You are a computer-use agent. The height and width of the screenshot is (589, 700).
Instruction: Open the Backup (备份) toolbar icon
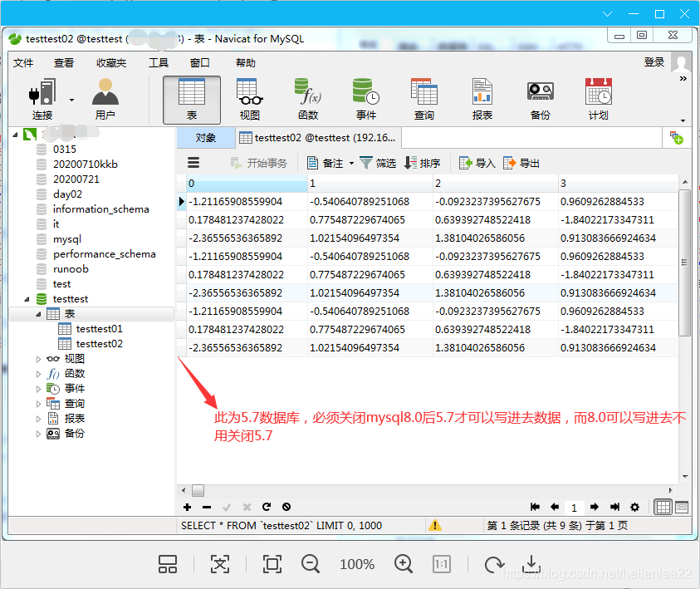[x=541, y=99]
